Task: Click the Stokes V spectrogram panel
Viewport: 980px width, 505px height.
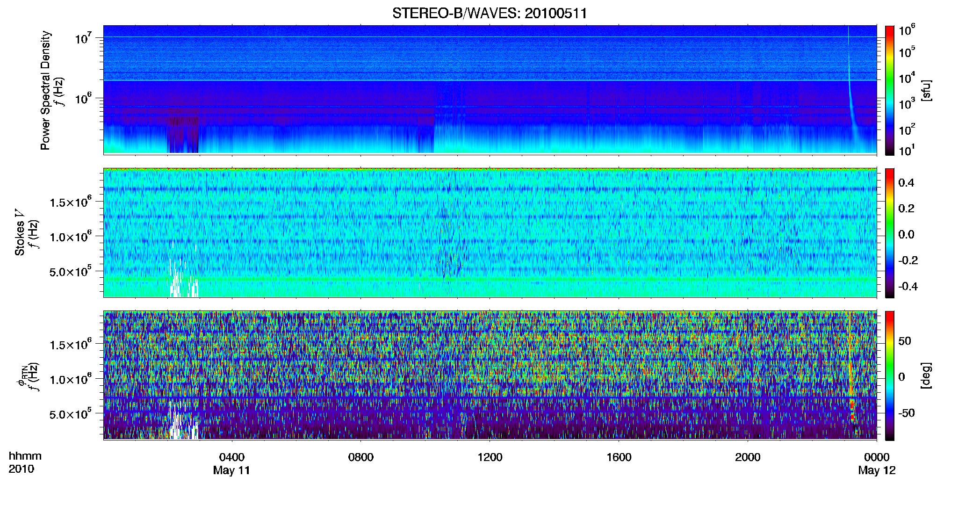Action: [490, 233]
